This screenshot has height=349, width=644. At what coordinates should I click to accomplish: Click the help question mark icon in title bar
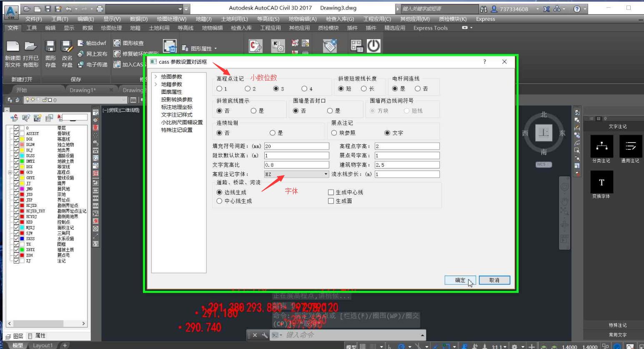point(577,9)
